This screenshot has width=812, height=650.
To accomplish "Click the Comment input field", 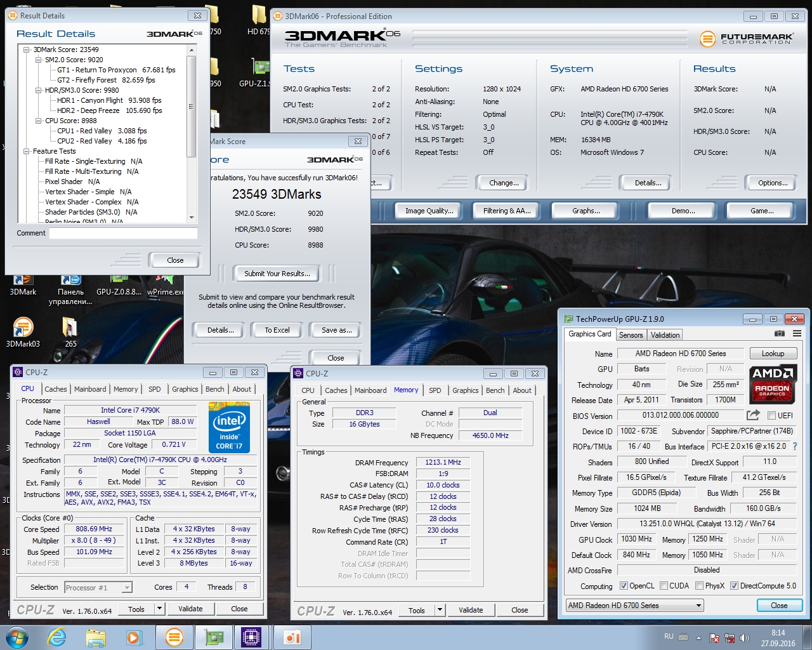I will (123, 233).
